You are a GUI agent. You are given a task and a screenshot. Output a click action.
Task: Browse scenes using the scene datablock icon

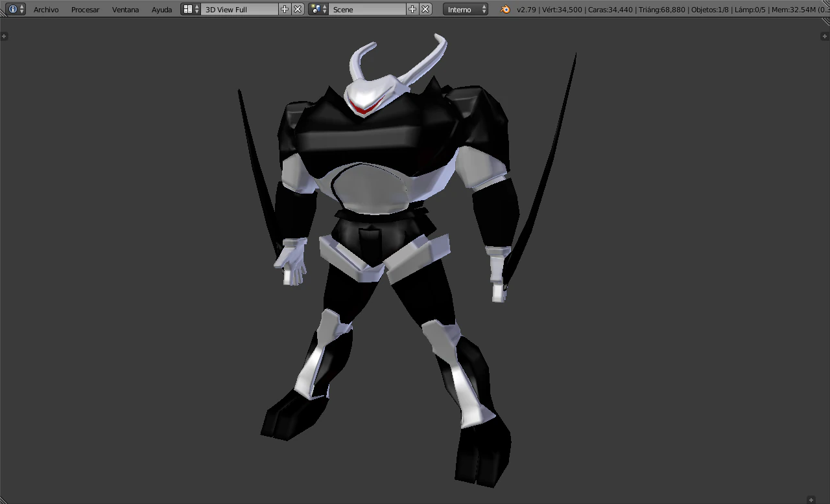pyautogui.click(x=314, y=9)
